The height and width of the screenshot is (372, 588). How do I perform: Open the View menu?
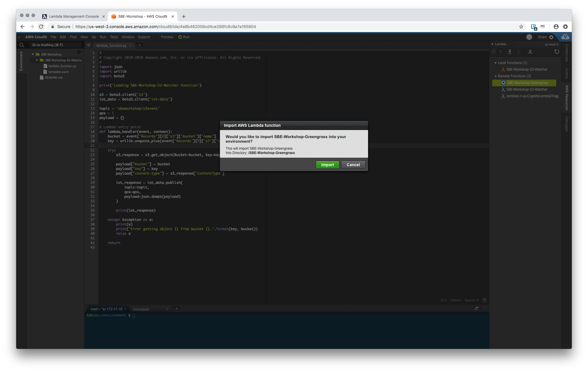[84, 37]
